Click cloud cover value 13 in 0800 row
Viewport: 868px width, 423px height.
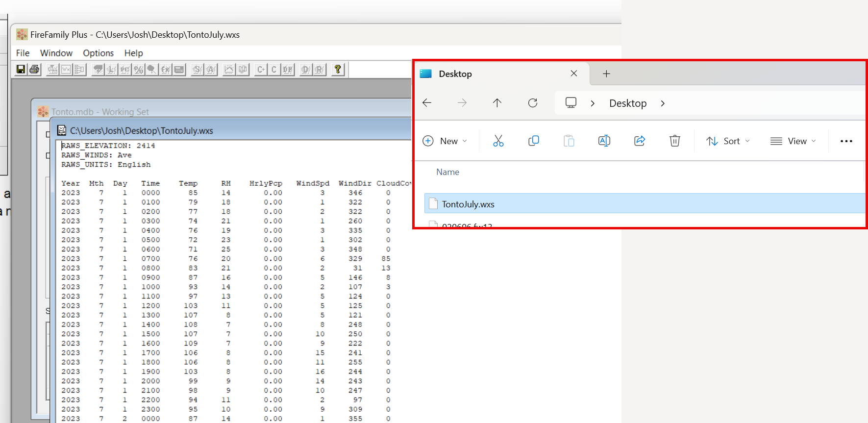click(386, 268)
